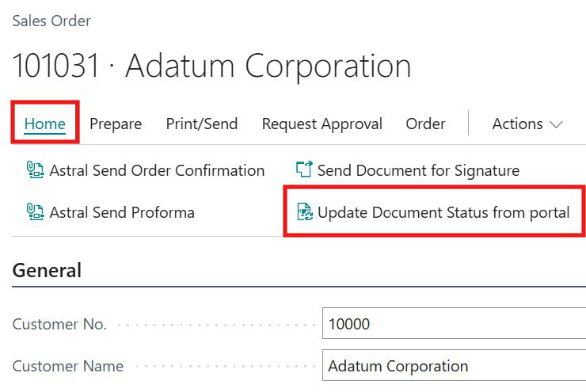
Task: Switch to the Home tab
Action: tap(44, 124)
